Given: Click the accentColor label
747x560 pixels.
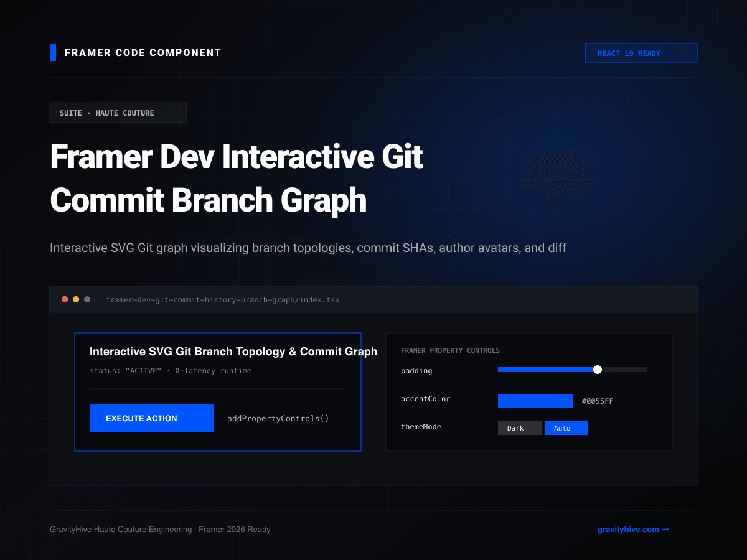Looking at the screenshot, I should click(x=426, y=399).
